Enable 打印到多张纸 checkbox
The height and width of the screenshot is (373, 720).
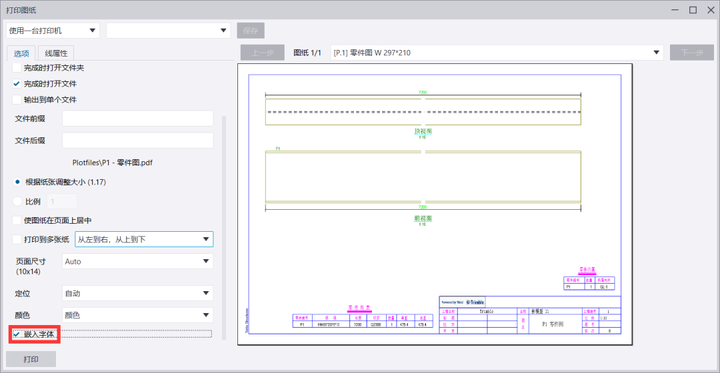coord(17,239)
